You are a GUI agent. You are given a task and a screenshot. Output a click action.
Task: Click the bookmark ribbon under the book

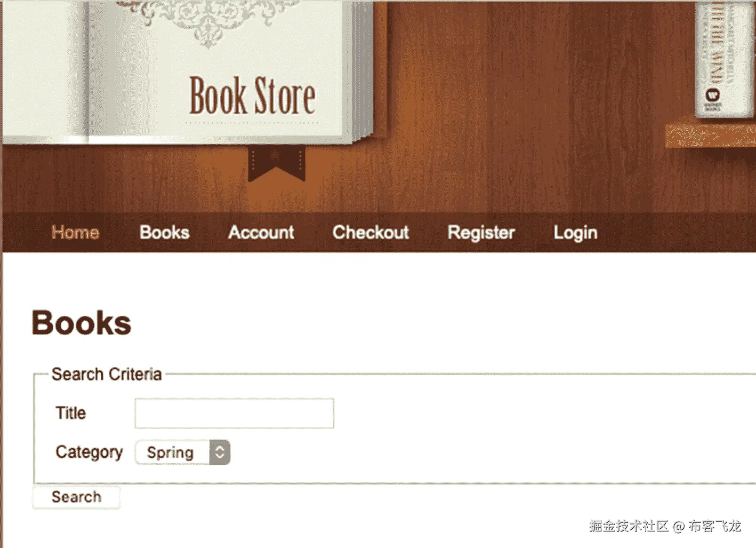276,163
